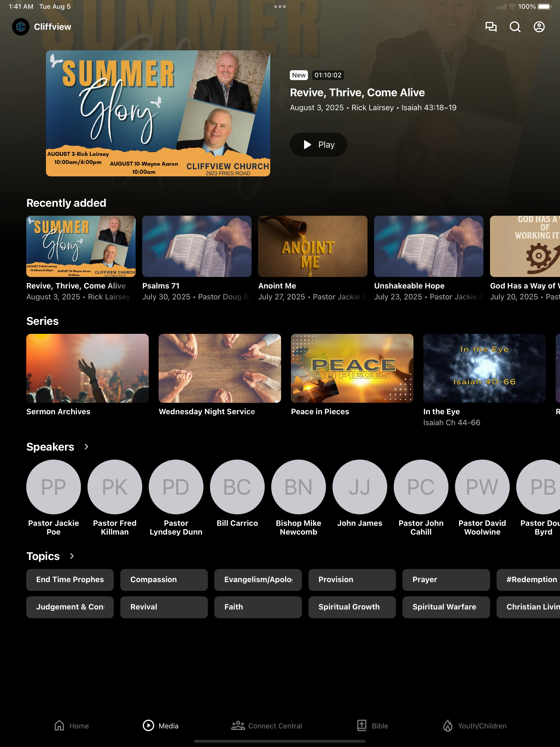Tap the battery icon in status bar
Viewport: 560px width, 747px height.
point(544,6)
